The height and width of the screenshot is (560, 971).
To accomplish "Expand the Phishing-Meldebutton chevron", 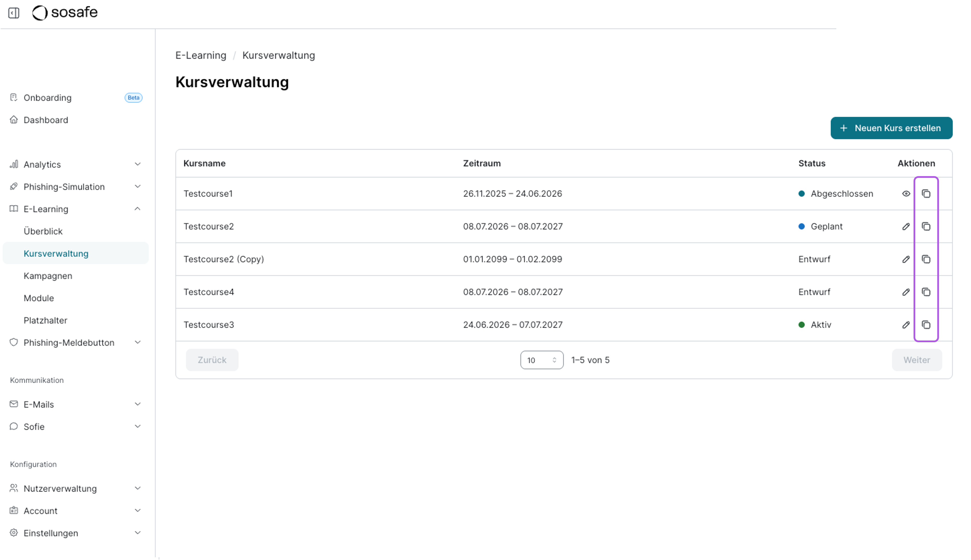I will (138, 342).
